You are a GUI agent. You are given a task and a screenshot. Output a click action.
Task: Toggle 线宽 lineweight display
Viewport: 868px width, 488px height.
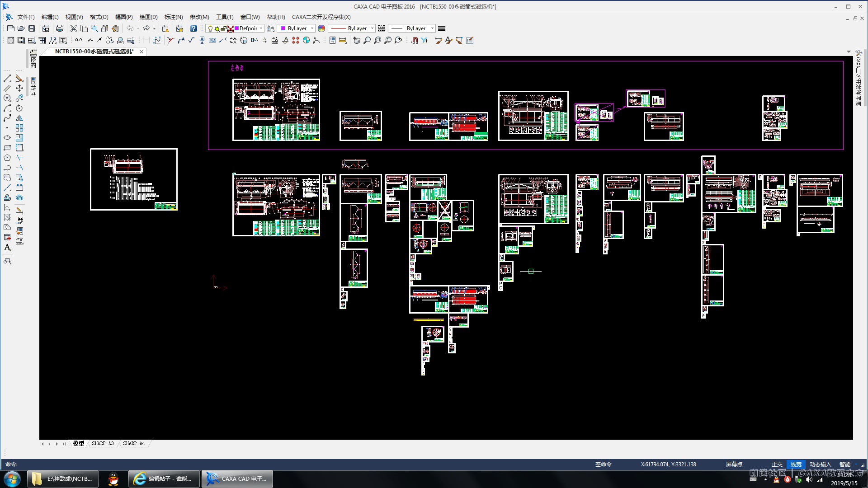pos(796,464)
